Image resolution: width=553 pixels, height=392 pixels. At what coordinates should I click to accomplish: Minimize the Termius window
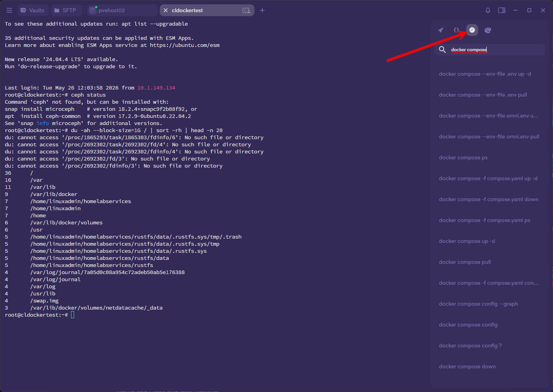[516, 10]
